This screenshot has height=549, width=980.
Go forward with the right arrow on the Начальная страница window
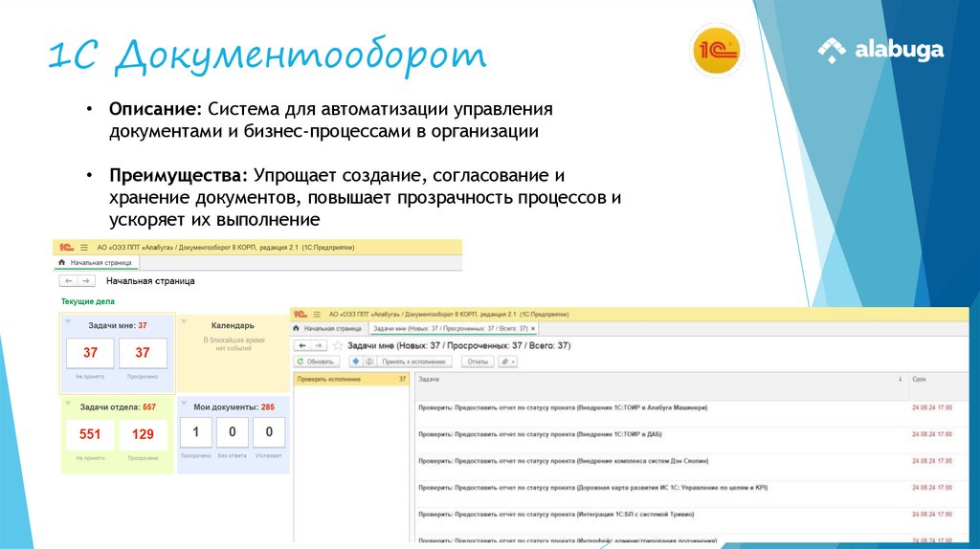[86, 281]
